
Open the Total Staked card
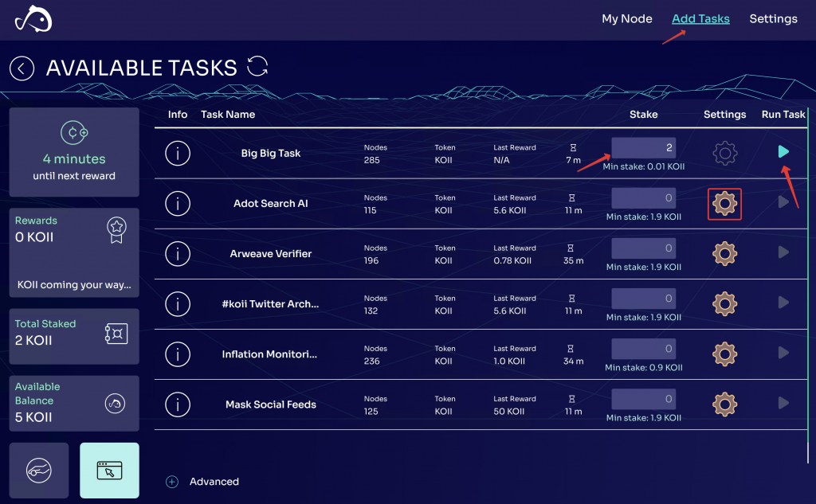click(x=74, y=332)
